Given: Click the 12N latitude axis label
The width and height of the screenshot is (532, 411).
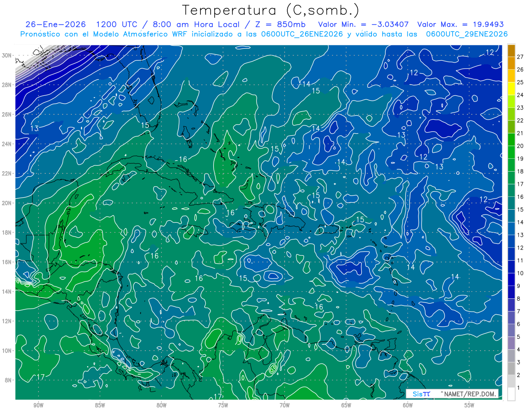Looking at the screenshot, I should 8,321.
